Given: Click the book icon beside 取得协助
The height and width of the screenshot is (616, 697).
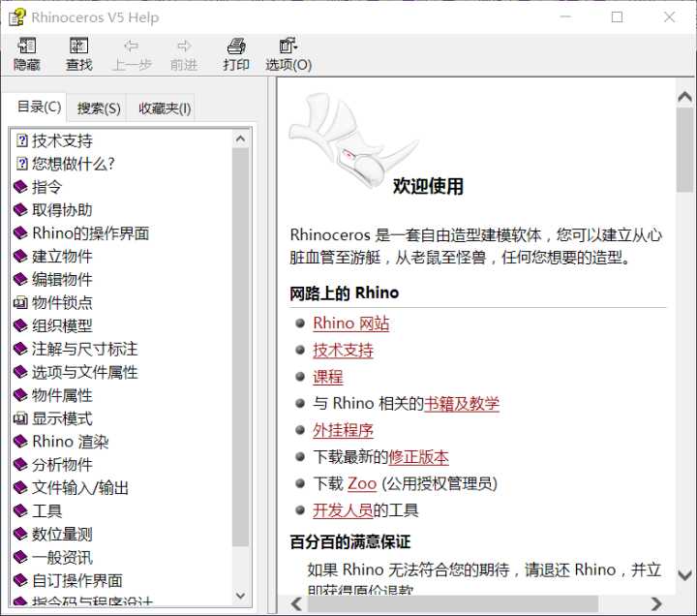Looking at the screenshot, I should click(x=20, y=210).
